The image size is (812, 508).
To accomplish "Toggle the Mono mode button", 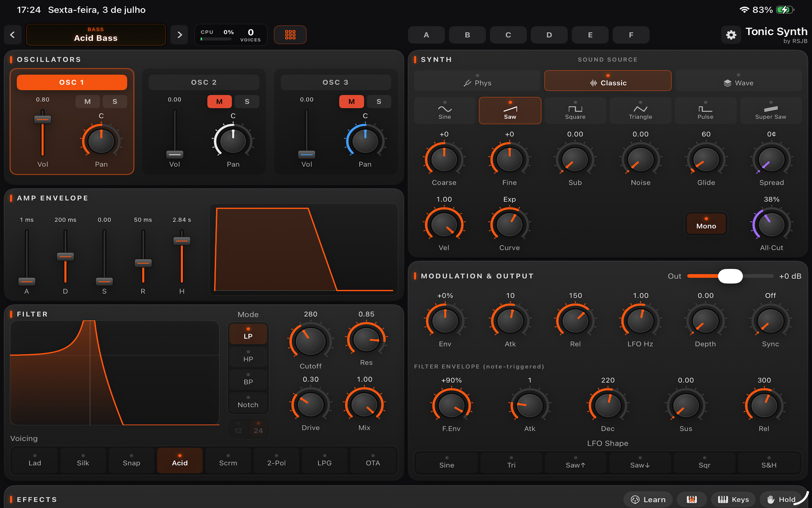I will click(706, 224).
